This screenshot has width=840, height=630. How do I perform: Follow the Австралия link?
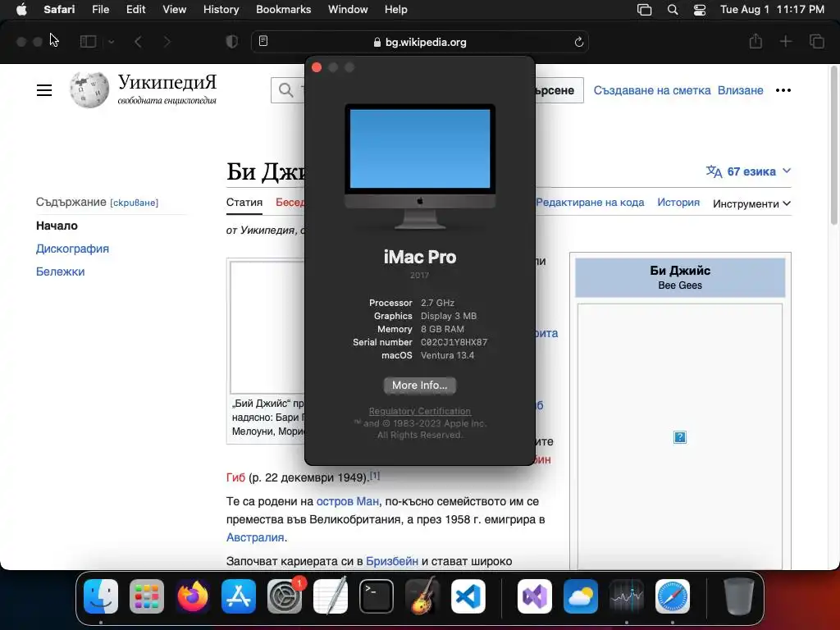pyautogui.click(x=255, y=537)
